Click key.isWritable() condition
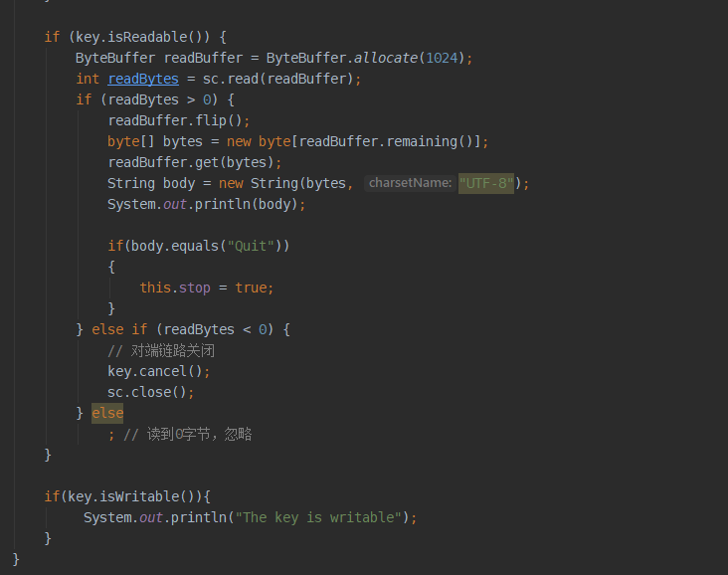 130,497
